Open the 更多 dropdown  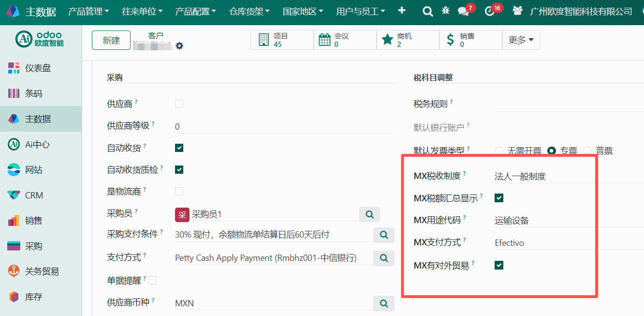[x=521, y=40]
